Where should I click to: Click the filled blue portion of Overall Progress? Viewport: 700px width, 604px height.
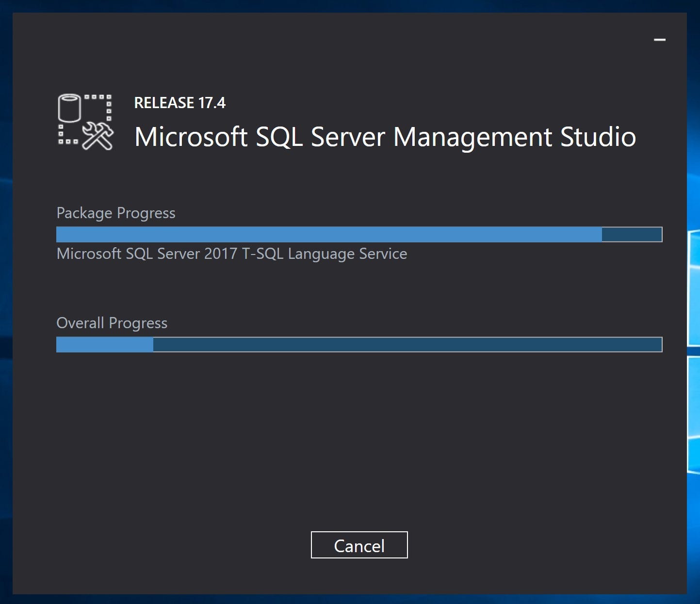coord(104,345)
